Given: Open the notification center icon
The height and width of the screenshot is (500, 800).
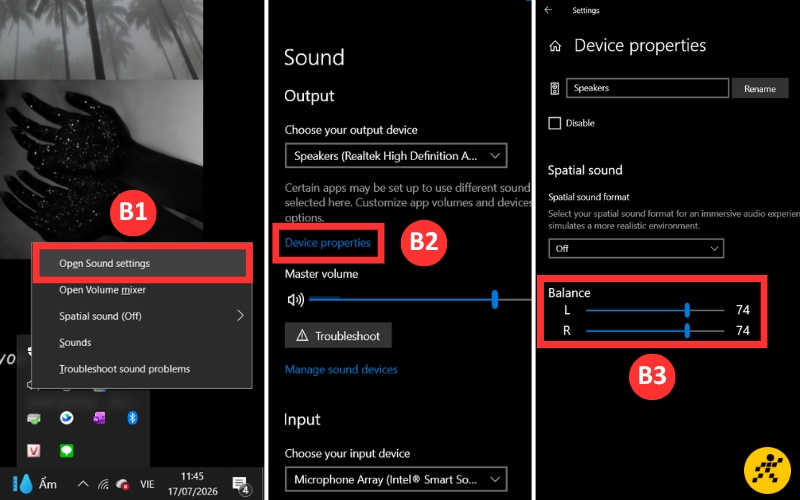Looking at the screenshot, I should coord(240,485).
